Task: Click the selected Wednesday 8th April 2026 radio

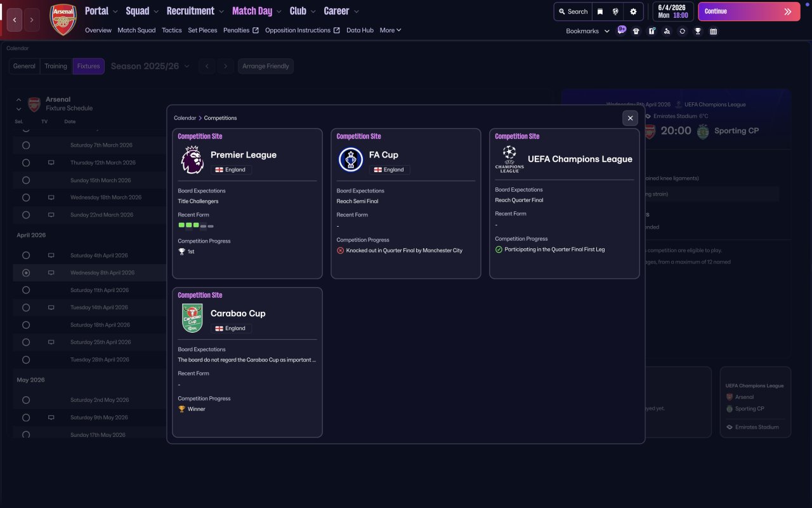Action: tap(26, 272)
